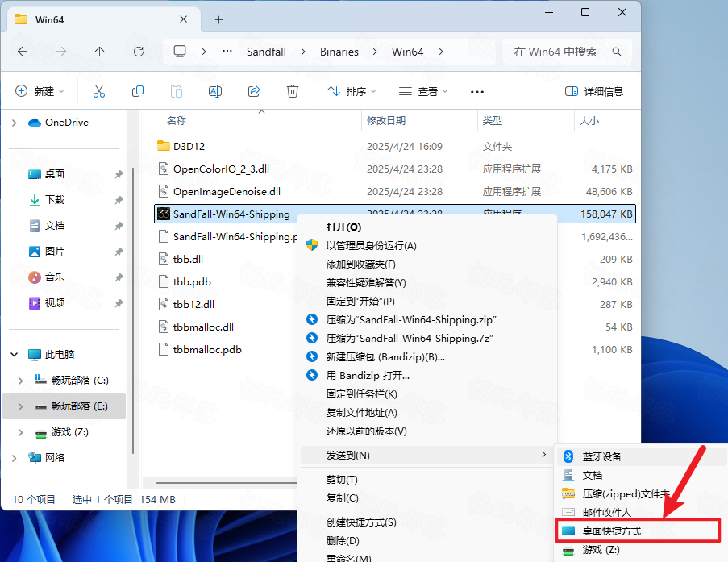Expand the 网络 (Network) node
Screen dimensions: 728x562
coord(15,458)
